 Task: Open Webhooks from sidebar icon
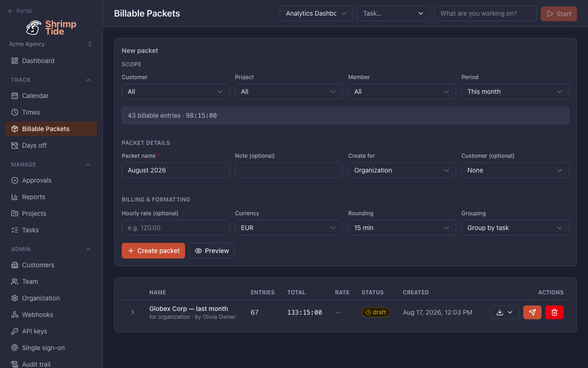14,315
